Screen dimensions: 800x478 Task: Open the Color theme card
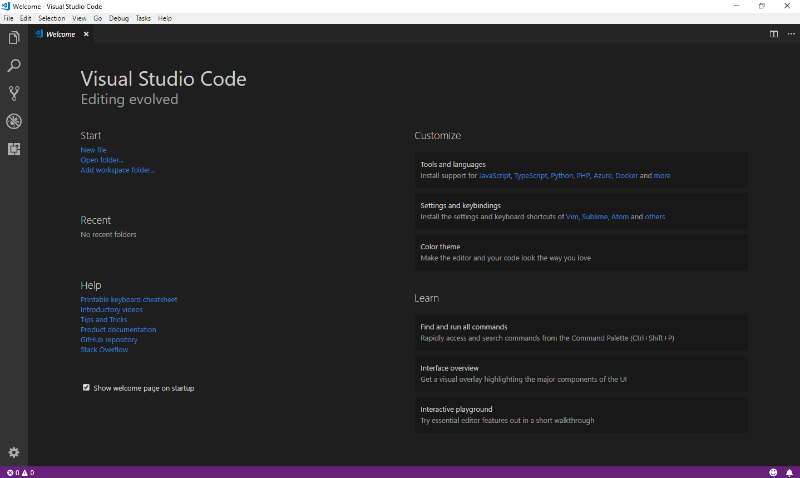(581, 252)
